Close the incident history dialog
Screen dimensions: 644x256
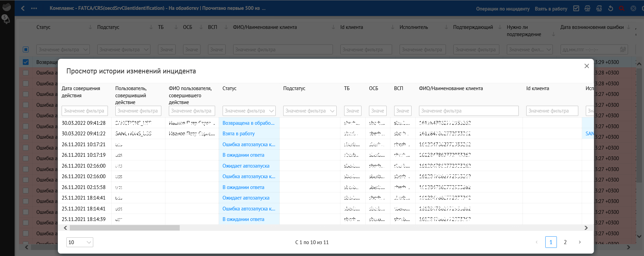point(586,66)
